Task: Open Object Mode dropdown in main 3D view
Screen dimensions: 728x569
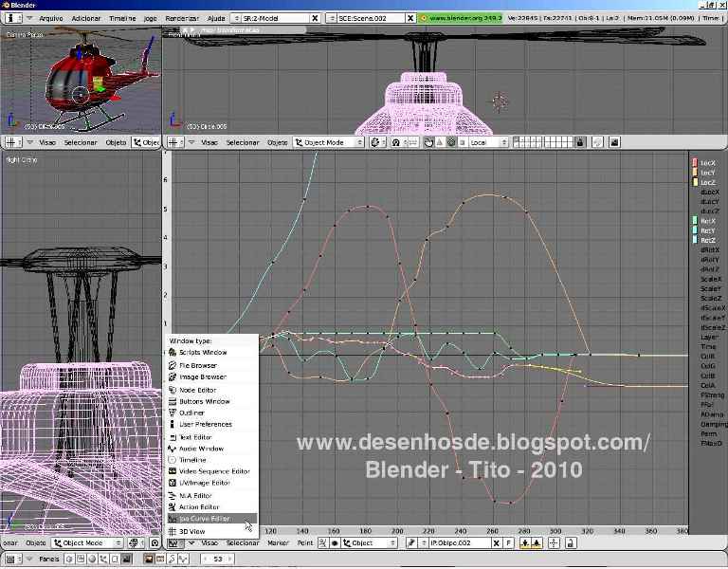Action: click(329, 142)
